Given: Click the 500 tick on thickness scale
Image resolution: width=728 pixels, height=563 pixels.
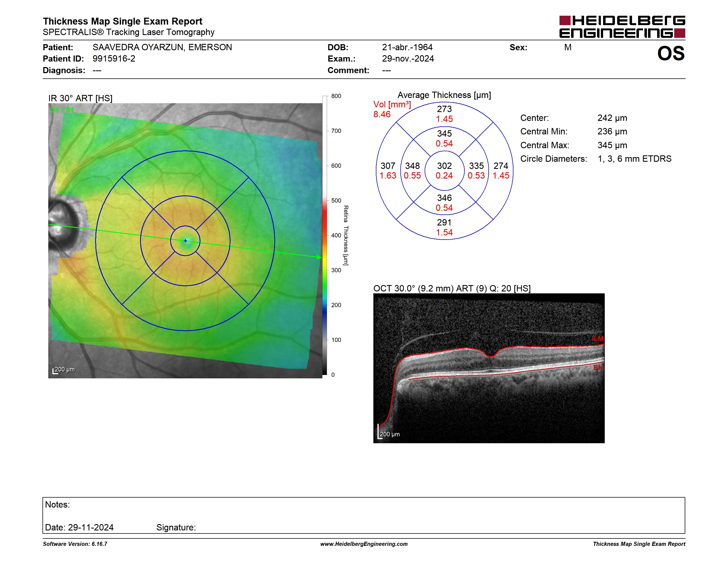Looking at the screenshot, I should [x=336, y=200].
